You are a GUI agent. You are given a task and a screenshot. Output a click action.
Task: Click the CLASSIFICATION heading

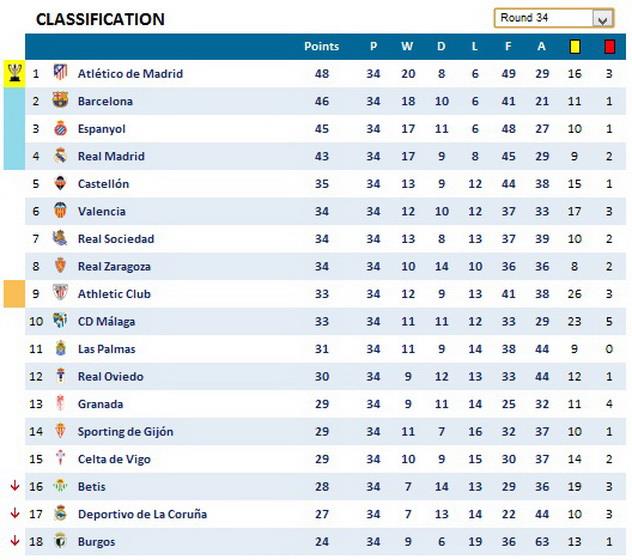point(100,19)
